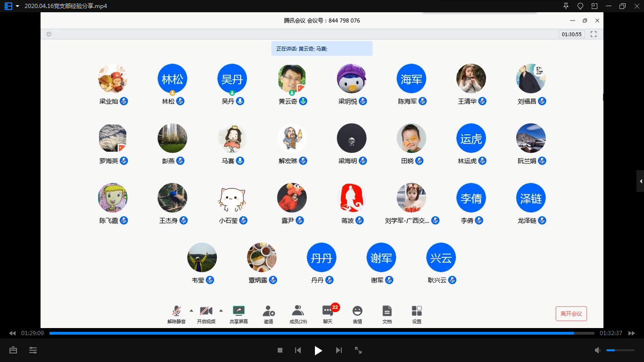
Task: Open the members (成员) list icon
Action: [298, 311]
